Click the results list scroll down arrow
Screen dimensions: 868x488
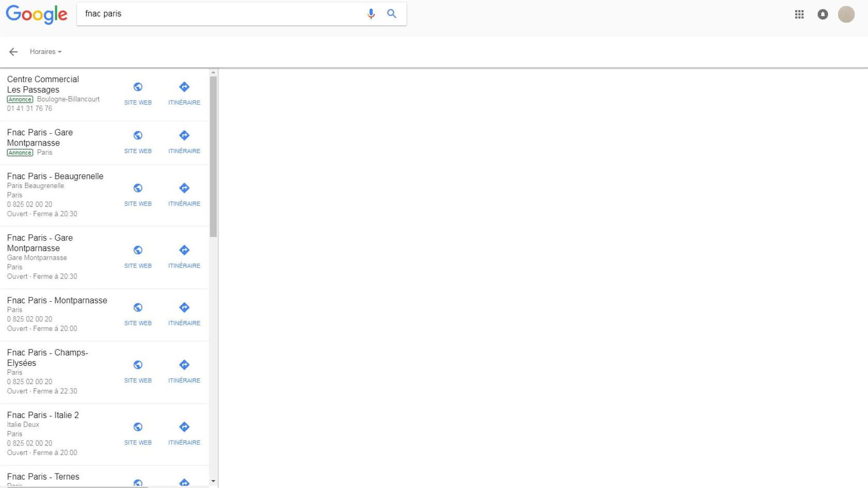pyautogui.click(x=213, y=481)
